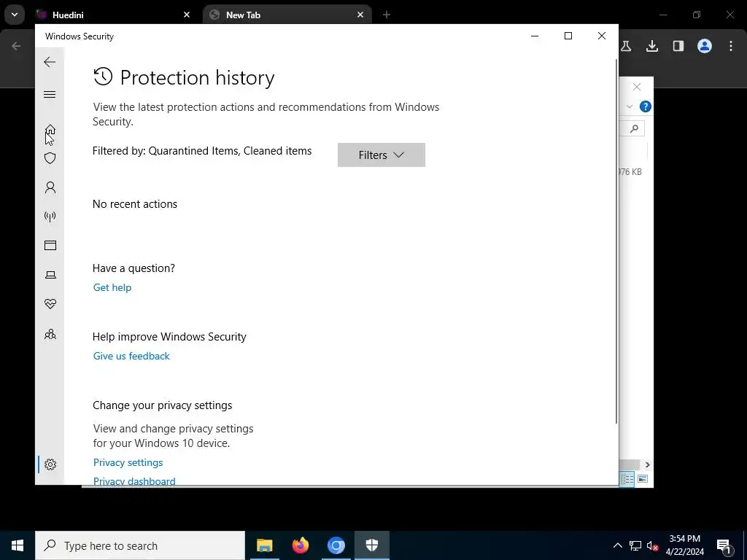
Task: Switch to the New Tab browser tab
Action: click(x=287, y=15)
